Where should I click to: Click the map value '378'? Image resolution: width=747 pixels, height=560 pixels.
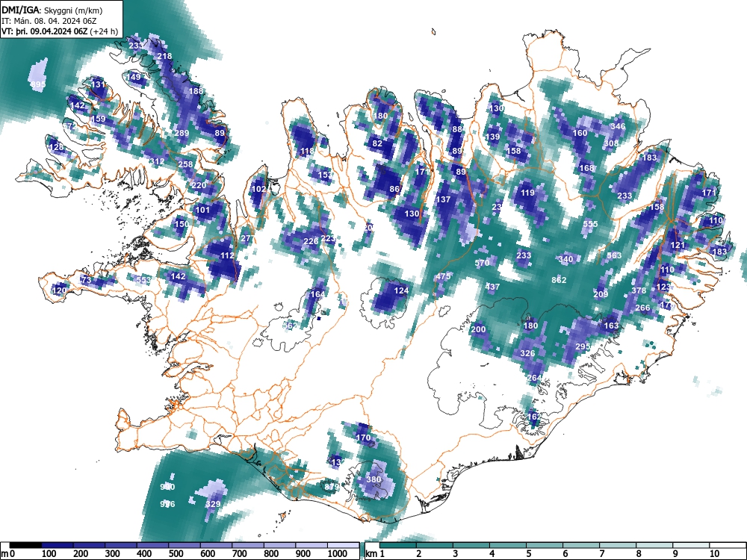click(x=639, y=290)
